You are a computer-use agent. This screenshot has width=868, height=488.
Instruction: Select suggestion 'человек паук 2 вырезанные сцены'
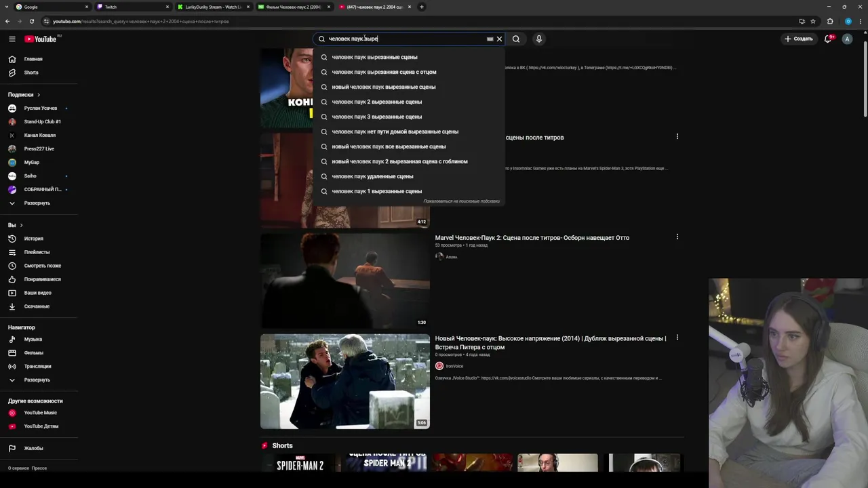[x=409, y=102]
